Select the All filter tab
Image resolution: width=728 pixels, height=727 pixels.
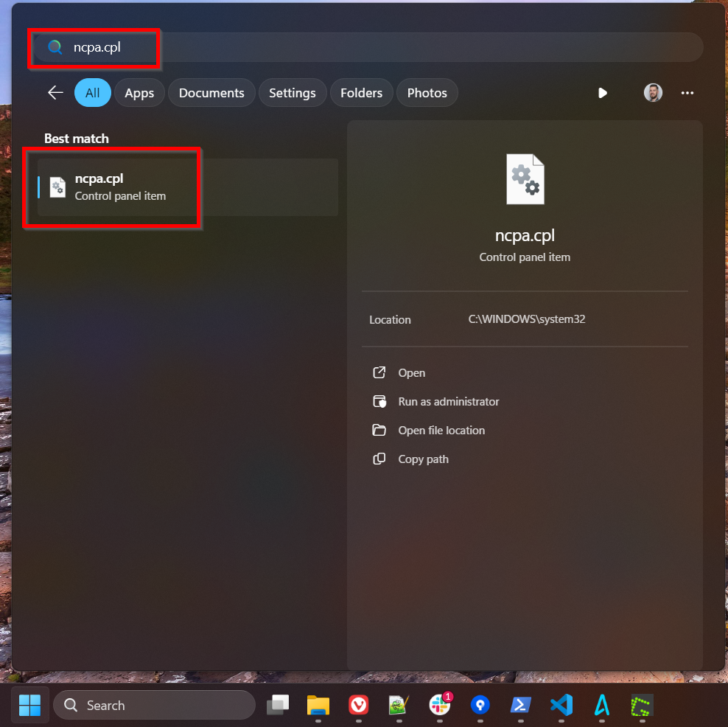pyautogui.click(x=92, y=92)
